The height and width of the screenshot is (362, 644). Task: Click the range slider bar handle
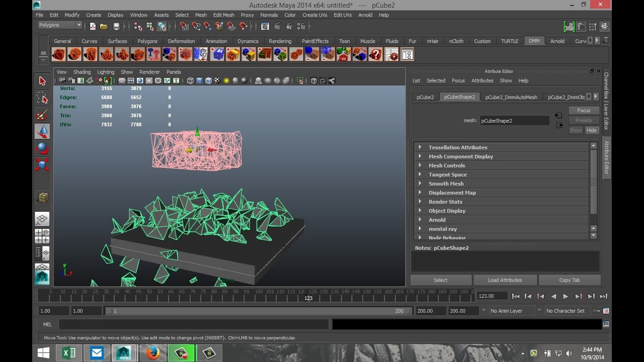[x=259, y=311]
